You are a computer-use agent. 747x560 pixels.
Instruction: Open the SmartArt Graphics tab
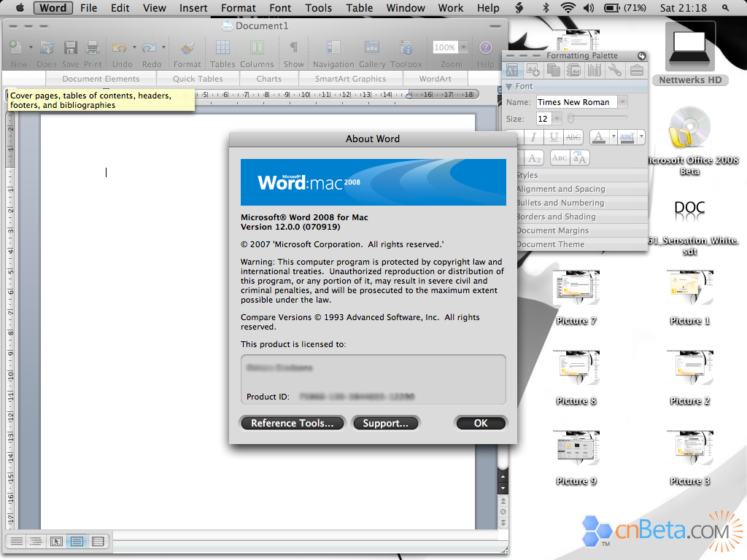tap(351, 79)
